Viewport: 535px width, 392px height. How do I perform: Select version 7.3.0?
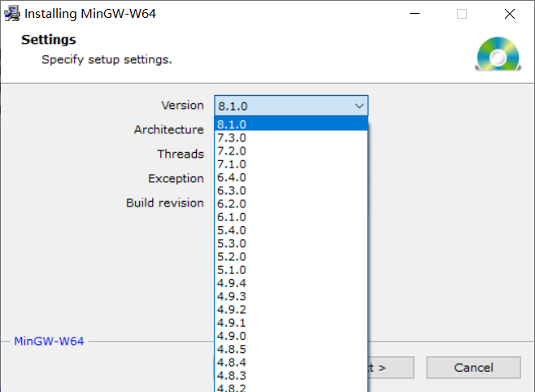pyautogui.click(x=291, y=137)
